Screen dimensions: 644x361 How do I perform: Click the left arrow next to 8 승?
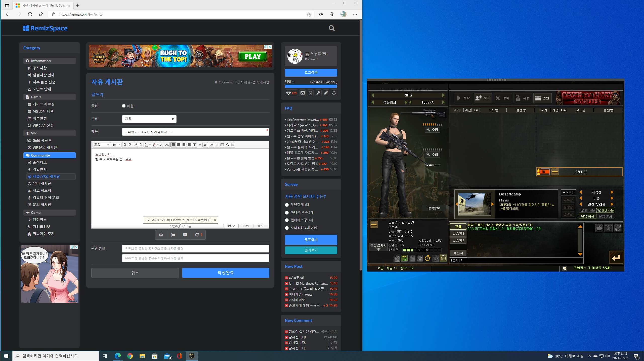click(580, 198)
